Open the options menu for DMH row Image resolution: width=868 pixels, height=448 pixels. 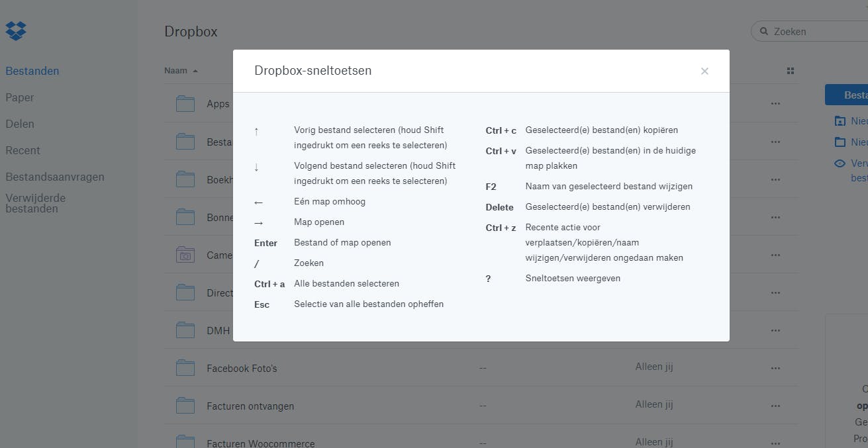point(775,330)
